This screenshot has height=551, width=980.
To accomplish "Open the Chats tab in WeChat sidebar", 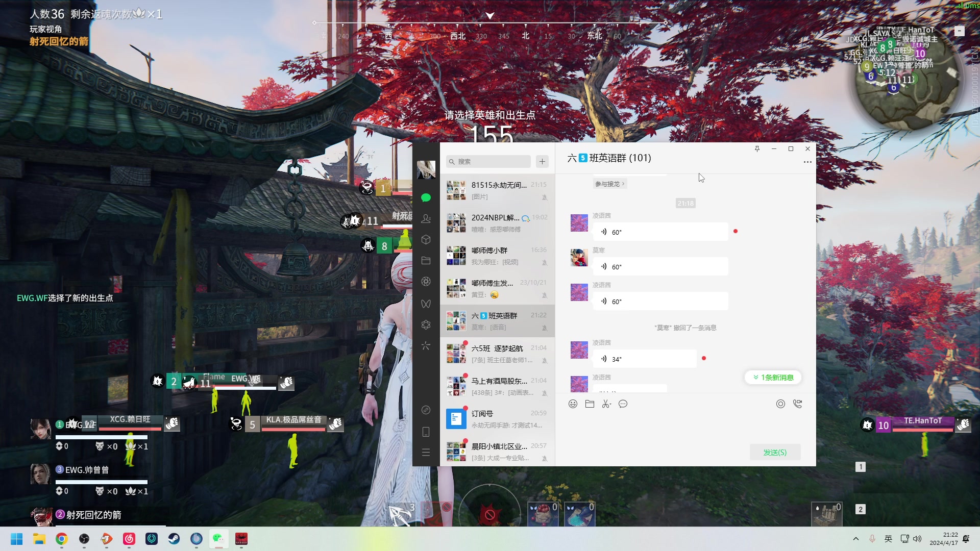I will 426,197.
